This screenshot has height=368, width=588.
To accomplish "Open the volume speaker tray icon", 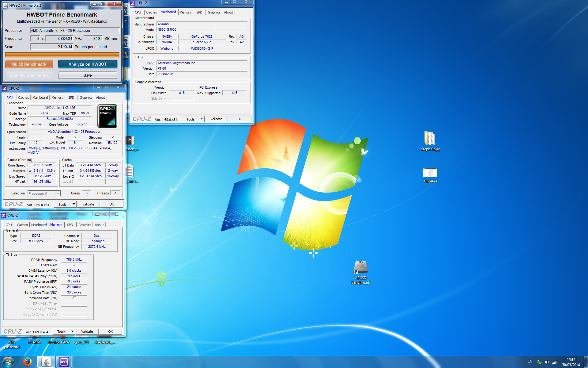I will pos(547,362).
